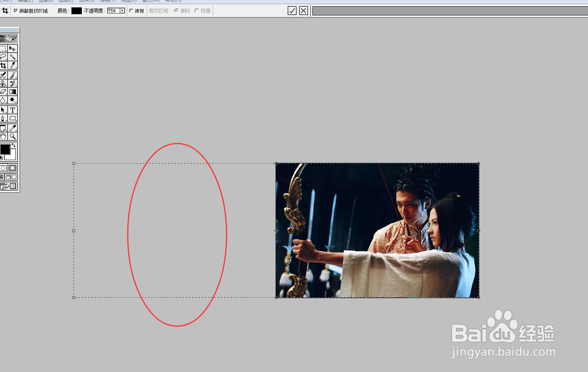Toggle the 透视 perspective checkbox
The image size is (588, 372).
pos(131,11)
